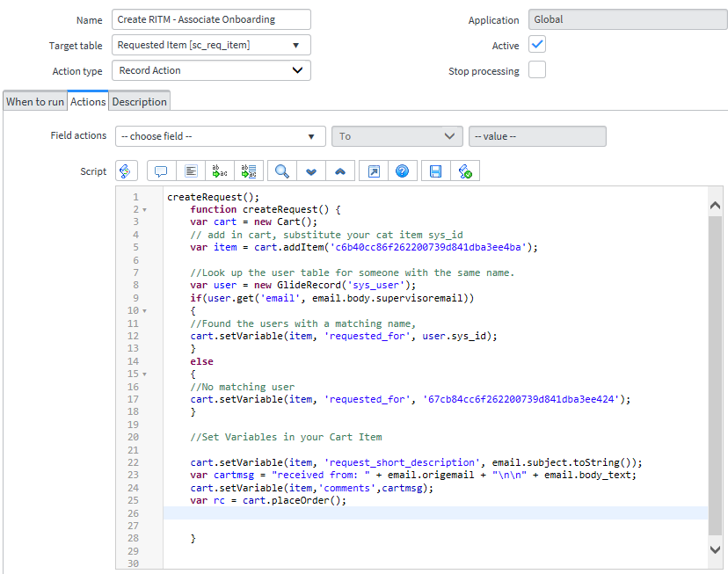Click the format code icon

tap(191, 171)
